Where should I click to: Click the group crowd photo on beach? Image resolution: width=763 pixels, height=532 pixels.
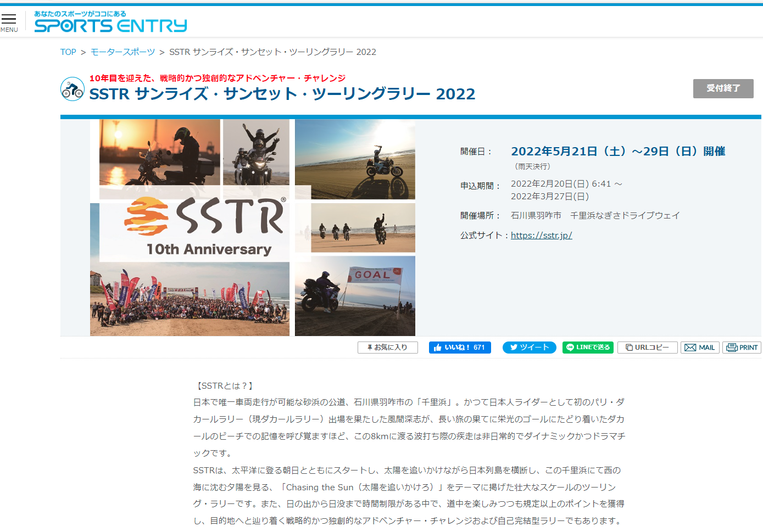point(190,299)
